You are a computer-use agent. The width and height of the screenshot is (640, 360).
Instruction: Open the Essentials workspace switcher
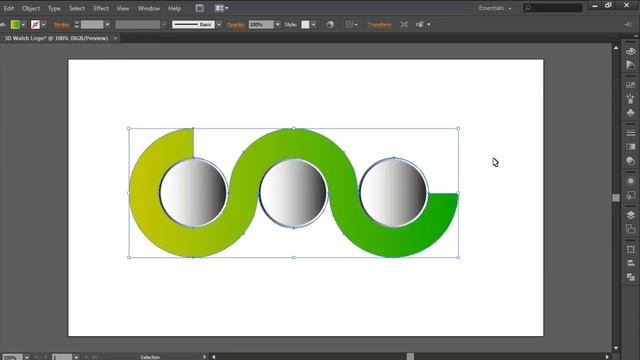pyautogui.click(x=495, y=8)
